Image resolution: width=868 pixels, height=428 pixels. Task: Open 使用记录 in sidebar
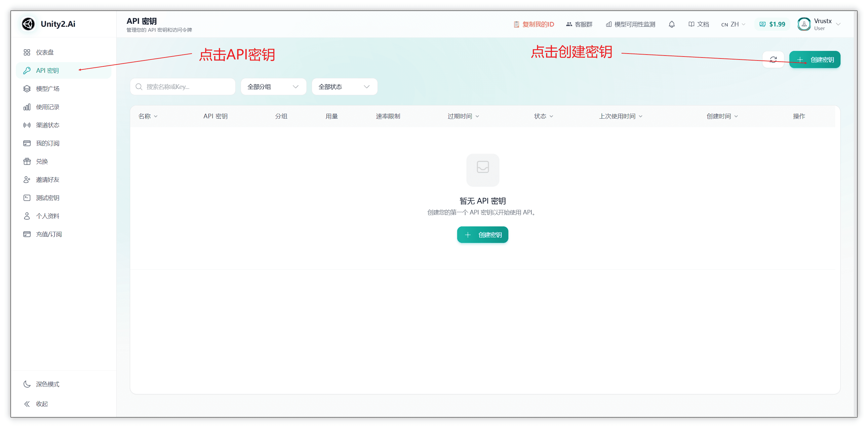click(64, 107)
